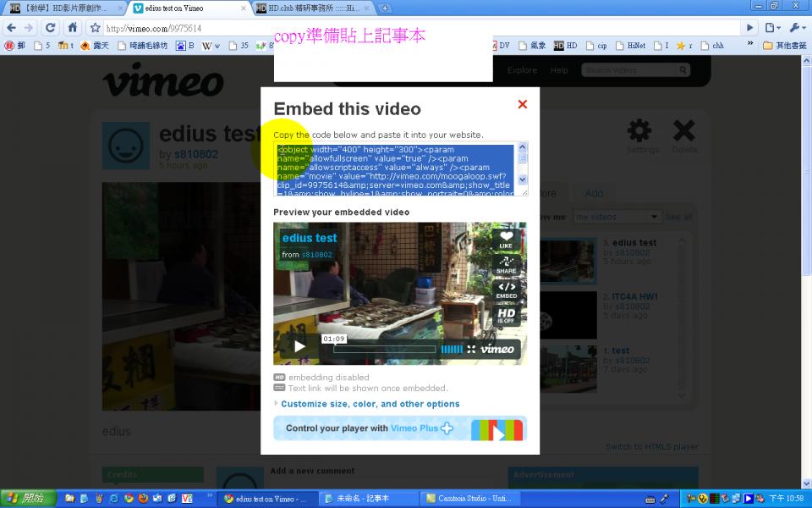Click the fullscreen icon in video player
Image resolution: width=812 pixels, height=508 pixels.
(471, 349)
